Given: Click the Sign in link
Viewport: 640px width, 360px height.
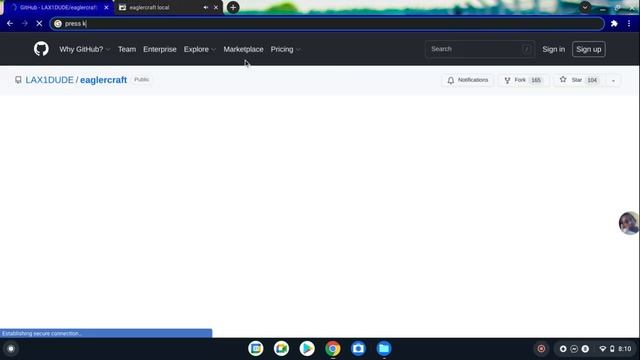Looking at the screenshot, I should coord(553,49).
